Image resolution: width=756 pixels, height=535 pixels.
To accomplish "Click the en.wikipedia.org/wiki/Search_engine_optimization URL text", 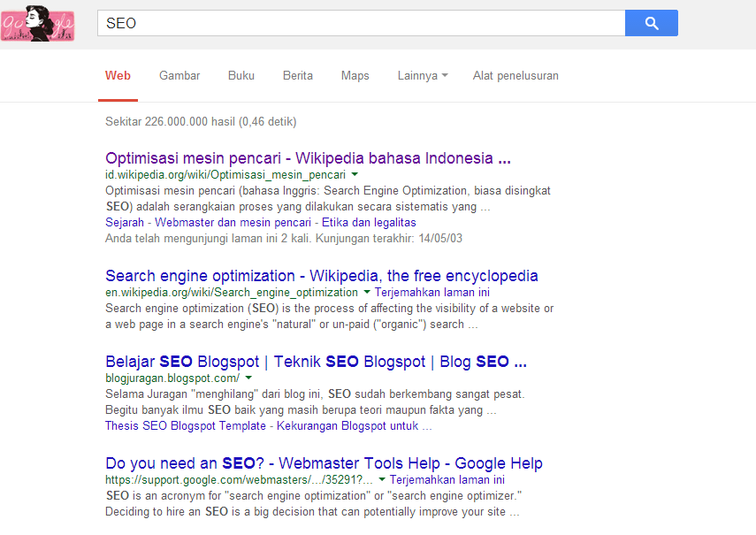I will pos(232,292).
